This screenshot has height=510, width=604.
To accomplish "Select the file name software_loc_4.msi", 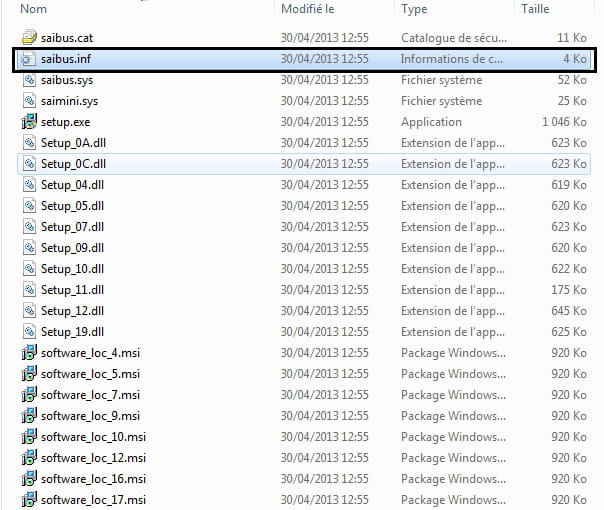I will pos(91,353).
